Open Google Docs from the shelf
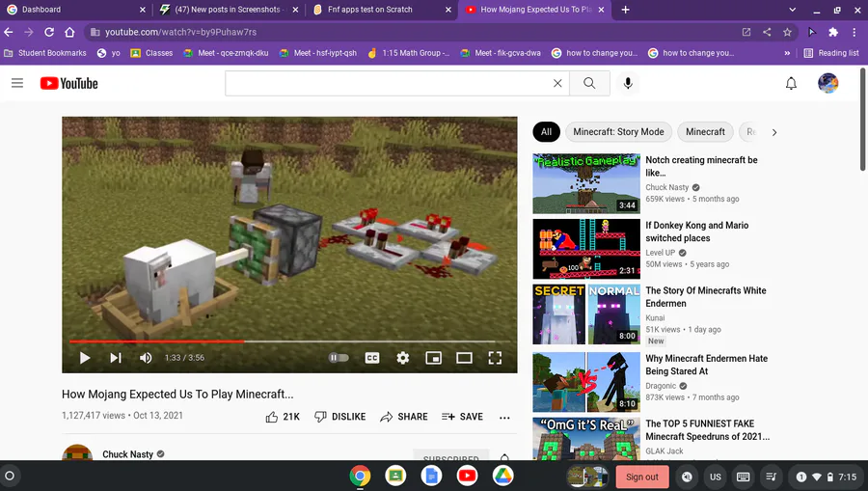 (x=431, y=476)
